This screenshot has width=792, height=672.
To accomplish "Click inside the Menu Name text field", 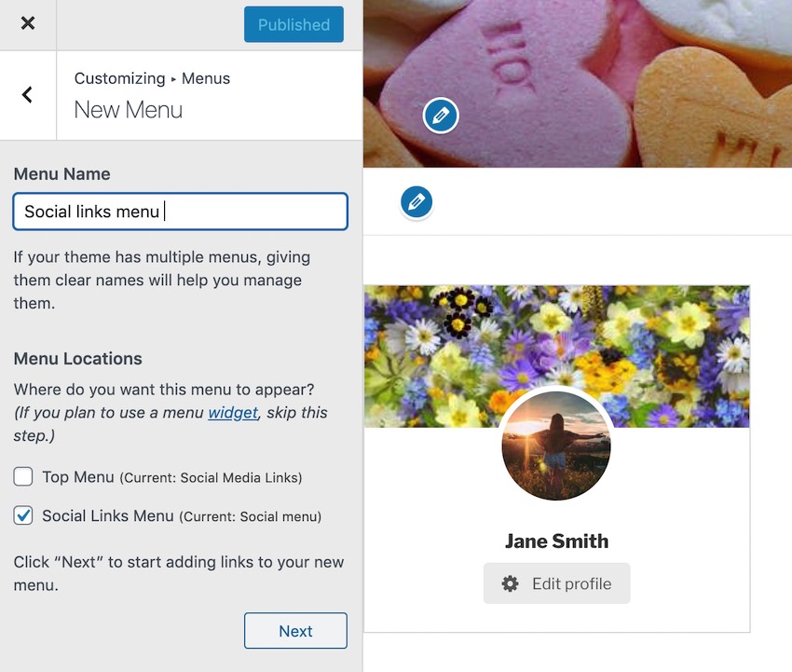I will tap(180, 212).
